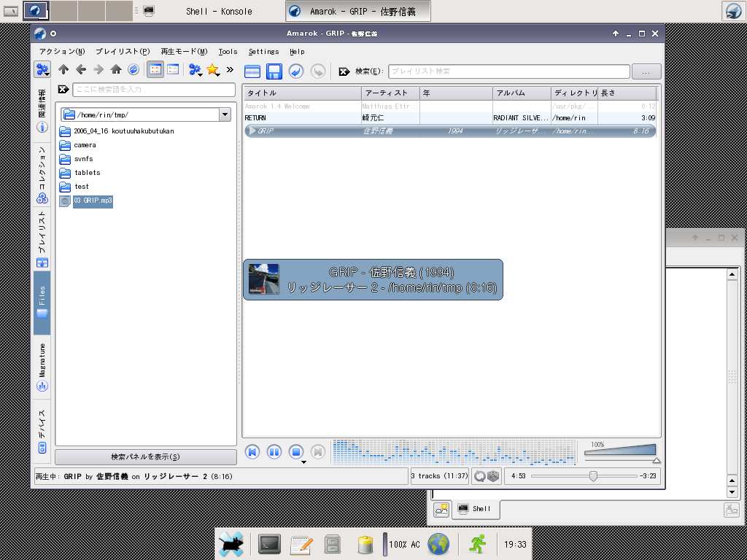Clear the file browser filter text

point(63,89)
